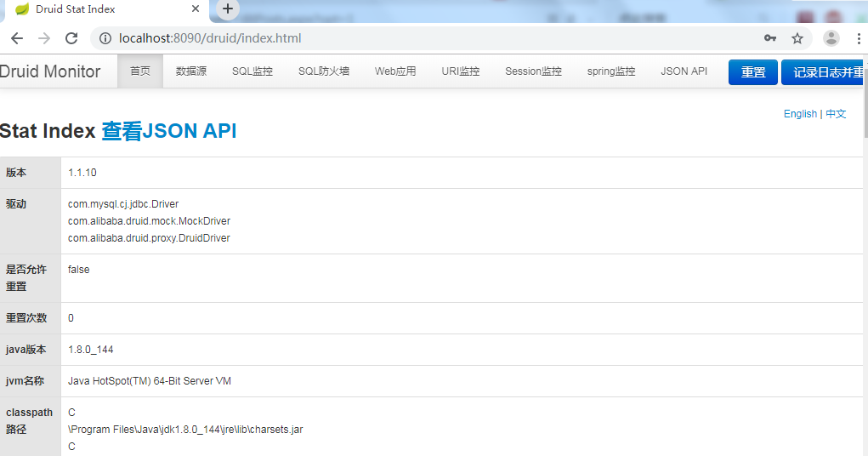Open the Session监控 navigation tab
The width and height of the screenshot is (868, 456).
click(x=533, y=71)
